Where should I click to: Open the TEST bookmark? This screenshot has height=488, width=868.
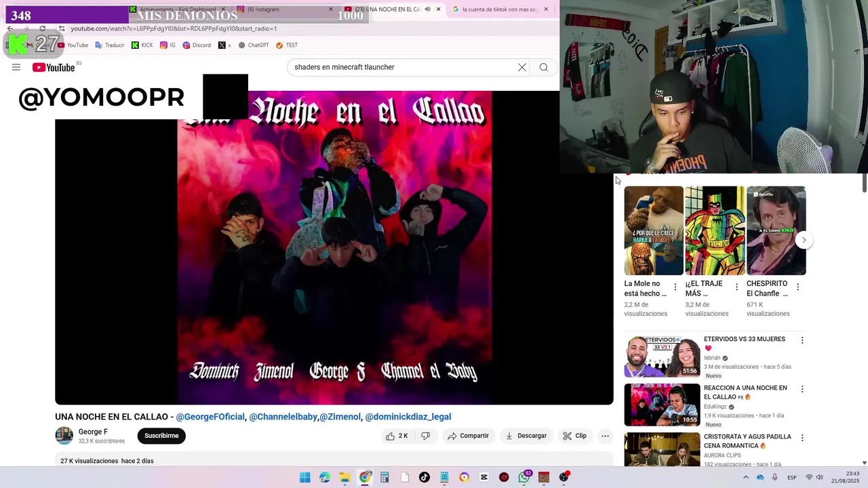pos(287,45)
